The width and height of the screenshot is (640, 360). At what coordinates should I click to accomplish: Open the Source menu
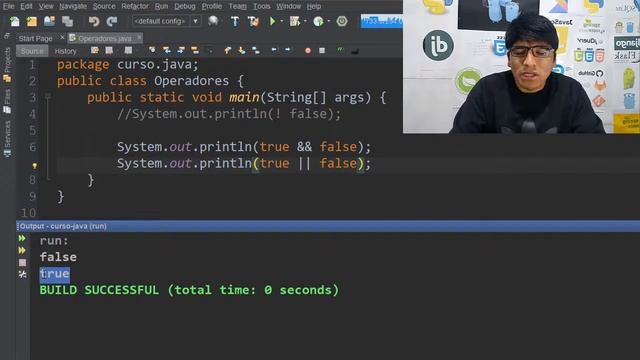click(x=104, y=6)
